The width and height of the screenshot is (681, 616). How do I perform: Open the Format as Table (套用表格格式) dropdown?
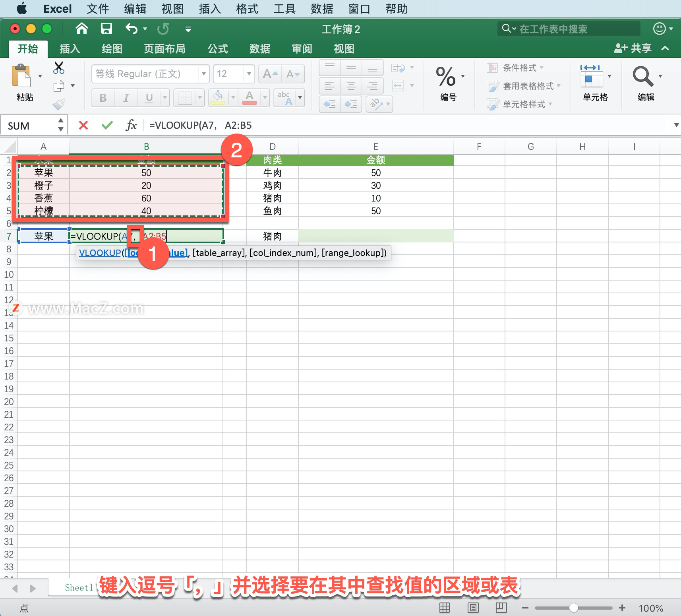[x=524, y=86]
